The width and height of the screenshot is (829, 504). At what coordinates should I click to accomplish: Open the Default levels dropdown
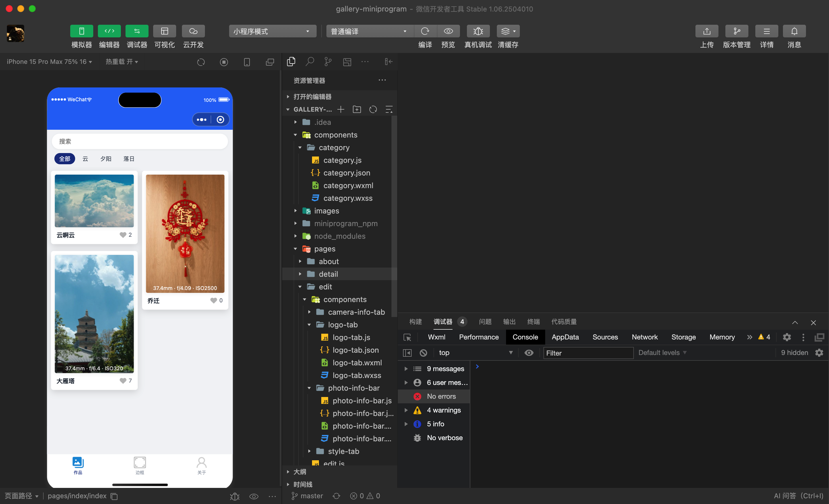tap(662, 353)
